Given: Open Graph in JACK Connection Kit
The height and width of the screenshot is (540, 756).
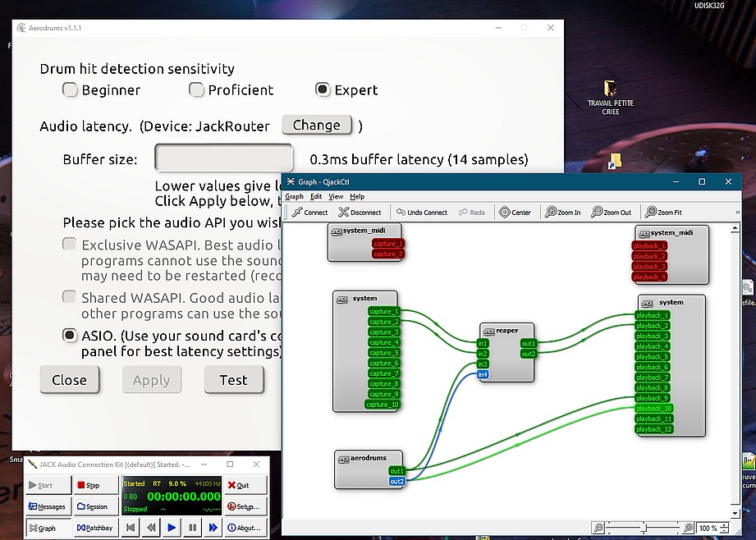Looking at the screenshot, I should click(48, 528).
